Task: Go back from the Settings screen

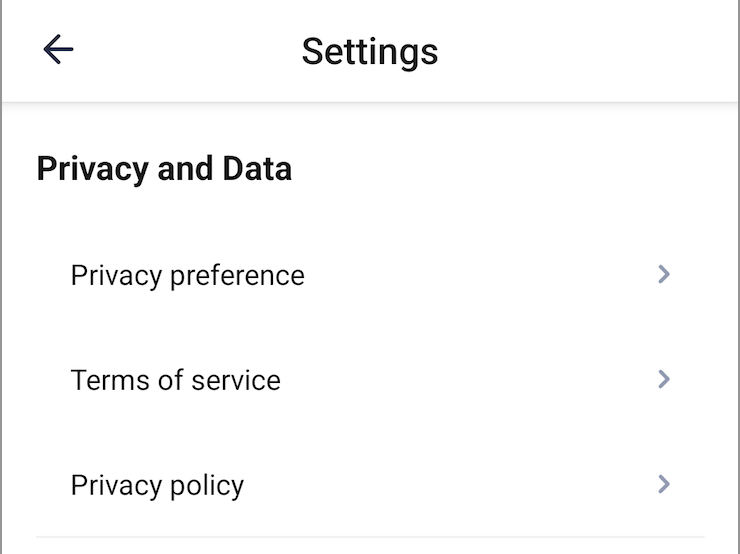Action: pyautogui.click(x=58, y=50)
